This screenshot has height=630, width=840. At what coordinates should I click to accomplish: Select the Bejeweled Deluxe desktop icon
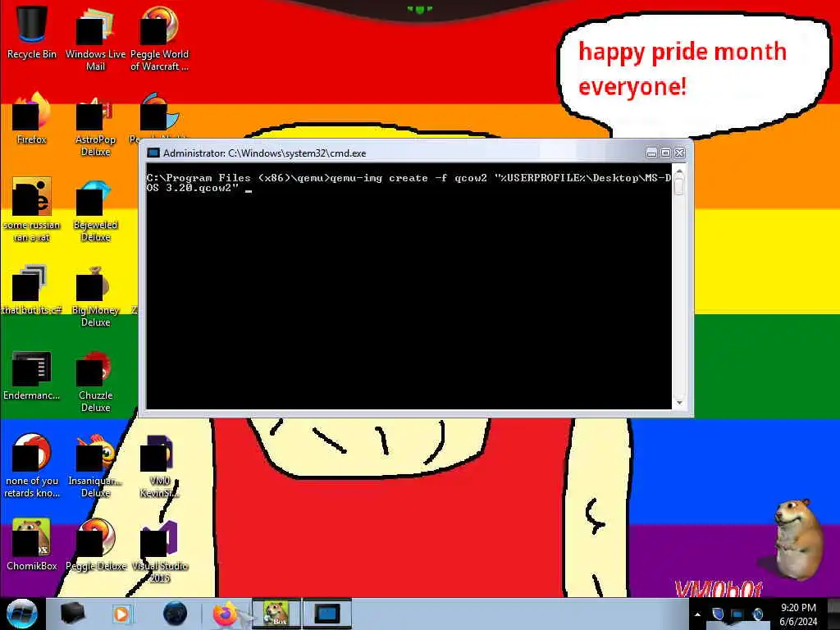coord(95,209)
